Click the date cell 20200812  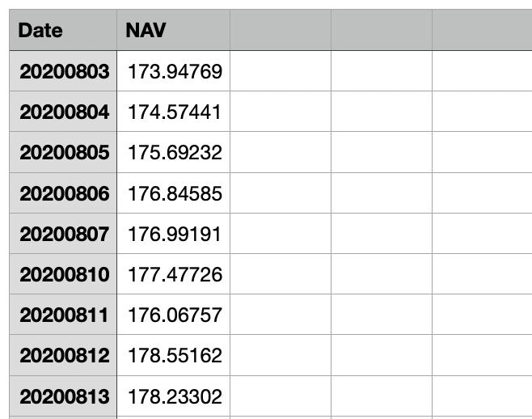coord(63,355)
